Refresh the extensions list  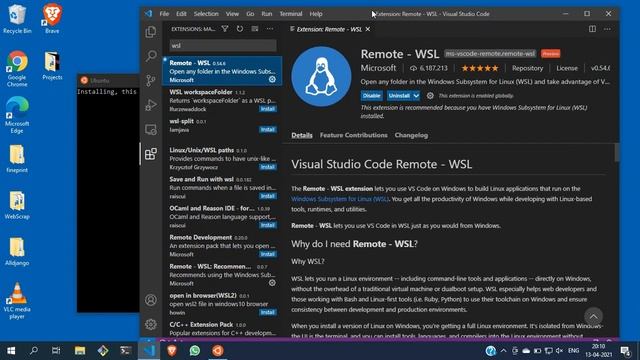(240, 29)
